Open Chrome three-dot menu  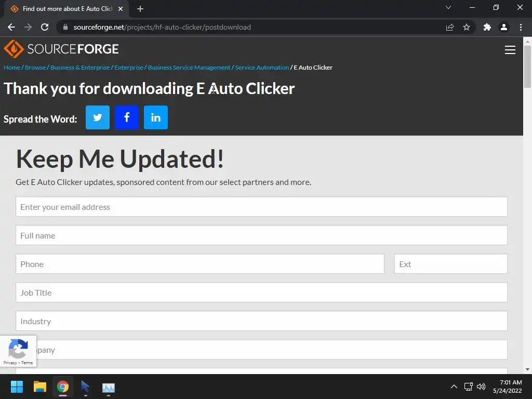coord(521,27)
